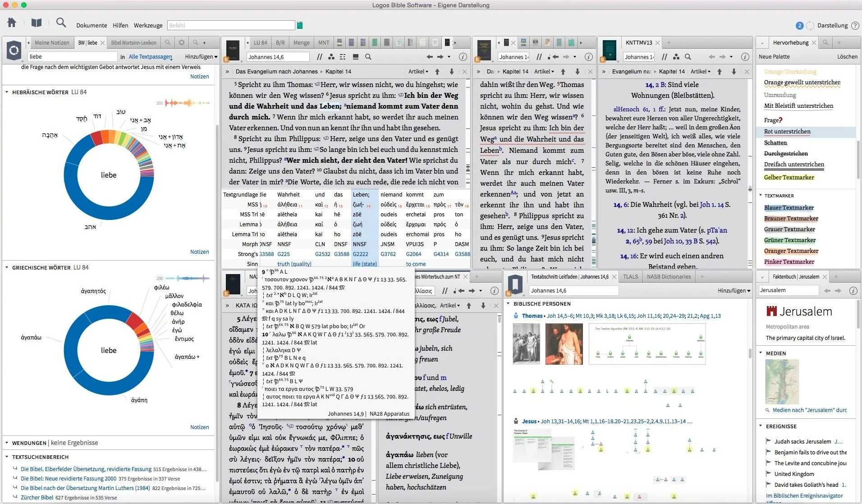The width and height of the screenshot is (862, 504).
Task: Apply Blauer Textmarker highlighting style
Action: click(x=789, y=208)
